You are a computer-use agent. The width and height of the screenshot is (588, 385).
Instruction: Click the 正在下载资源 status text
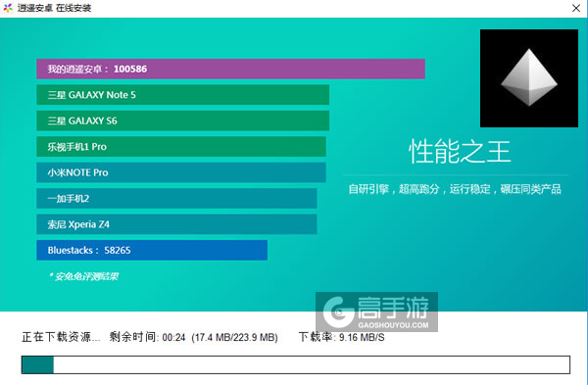(61, 337)
